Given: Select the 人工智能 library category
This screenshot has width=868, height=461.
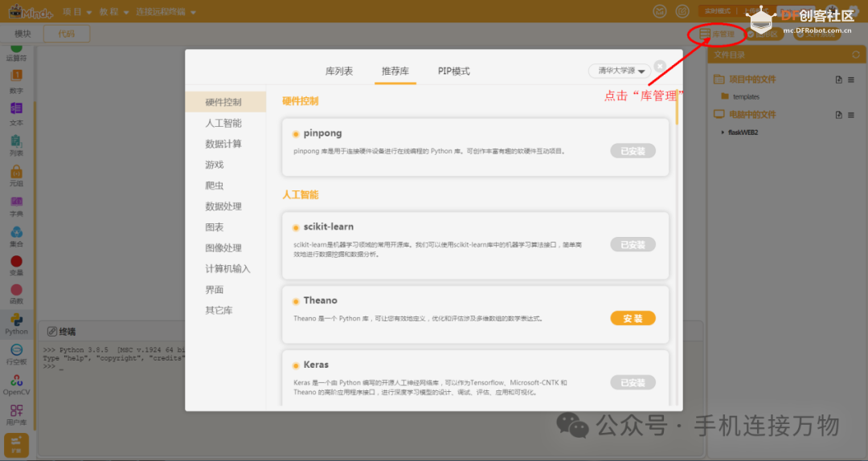Looking at the screenshot, I should 225,123.
